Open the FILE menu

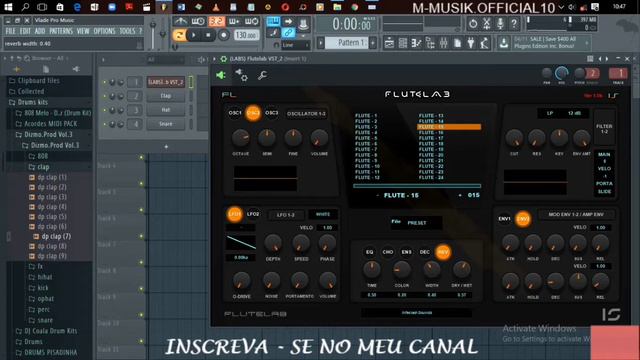click(x=11, y=31)
